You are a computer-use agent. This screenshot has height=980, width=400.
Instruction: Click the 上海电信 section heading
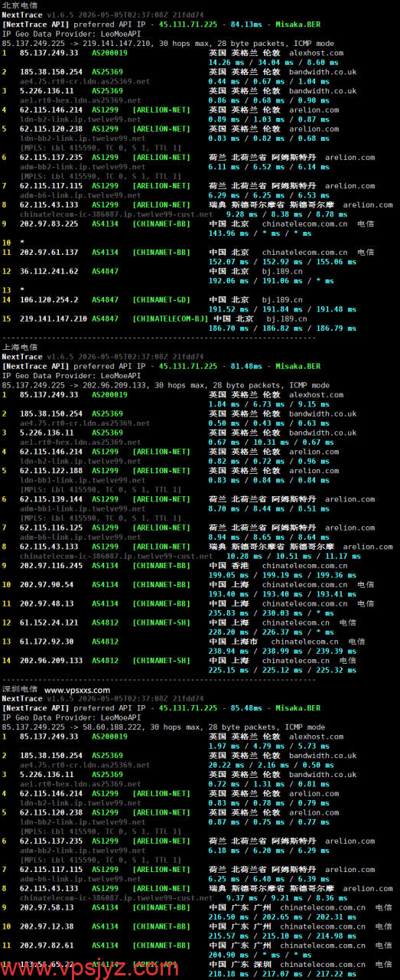pyautogui.click(x=20, y=347)
